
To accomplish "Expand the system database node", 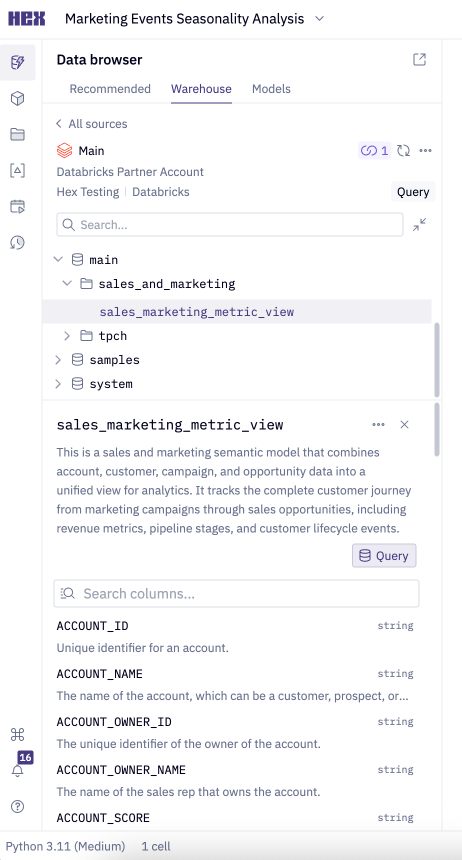I will [x=58, y=384].
